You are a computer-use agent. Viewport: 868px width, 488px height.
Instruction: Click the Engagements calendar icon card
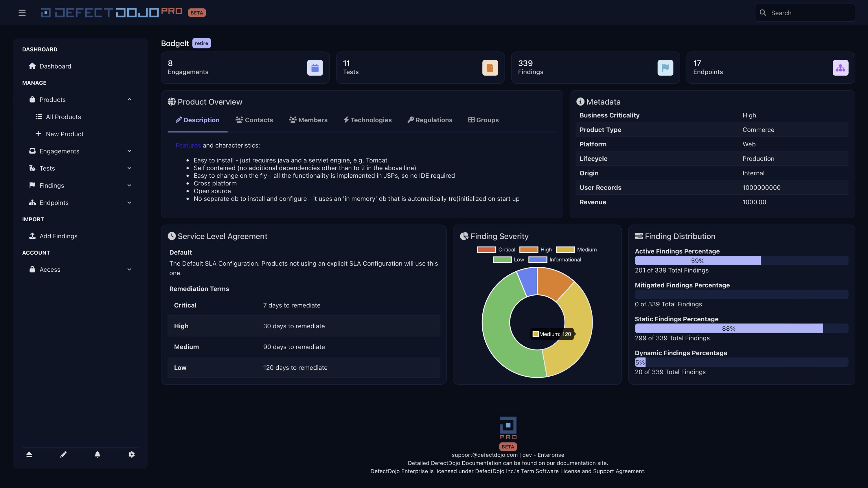tap(315, 68)
